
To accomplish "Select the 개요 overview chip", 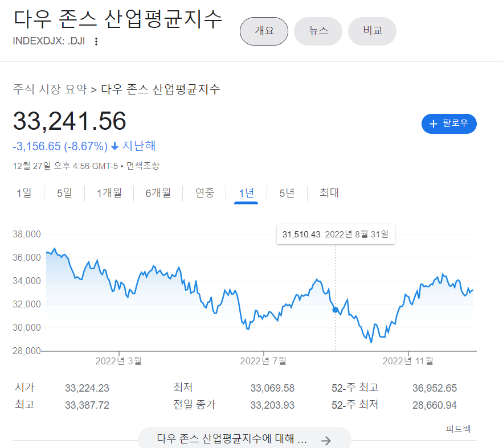I will click(x=264, y=31).
